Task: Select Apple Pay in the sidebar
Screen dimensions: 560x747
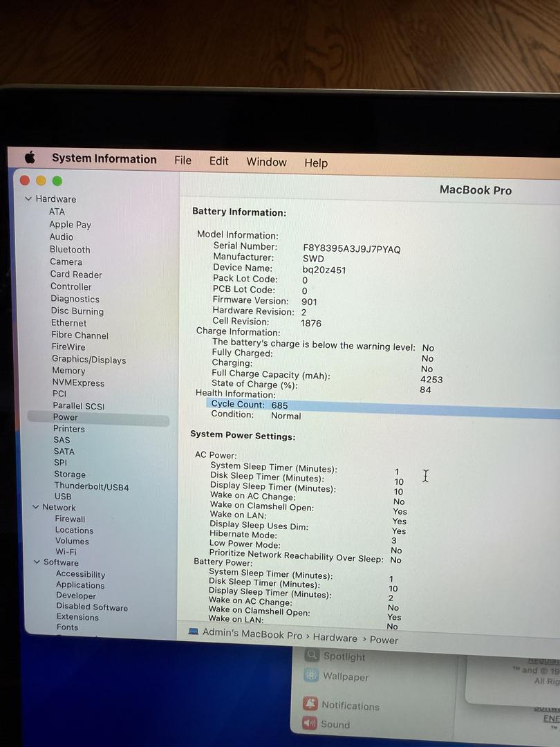Action: tap(70, 224)
